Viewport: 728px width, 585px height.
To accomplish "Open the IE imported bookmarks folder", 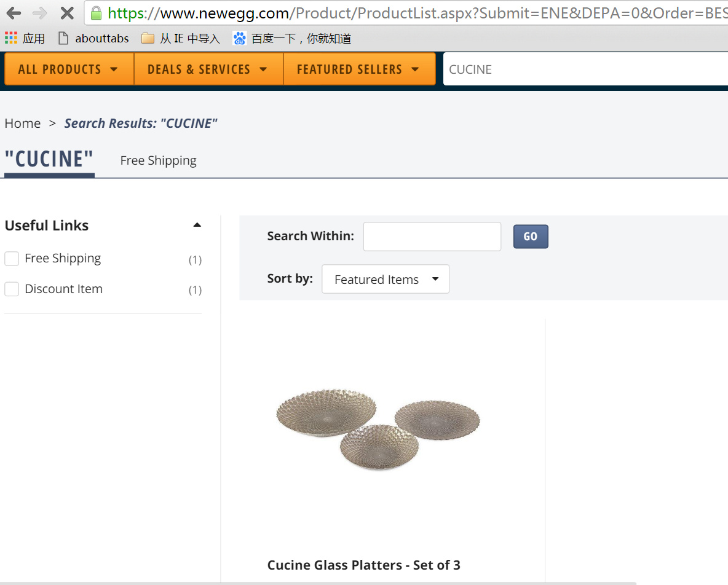I will point(181,38).
